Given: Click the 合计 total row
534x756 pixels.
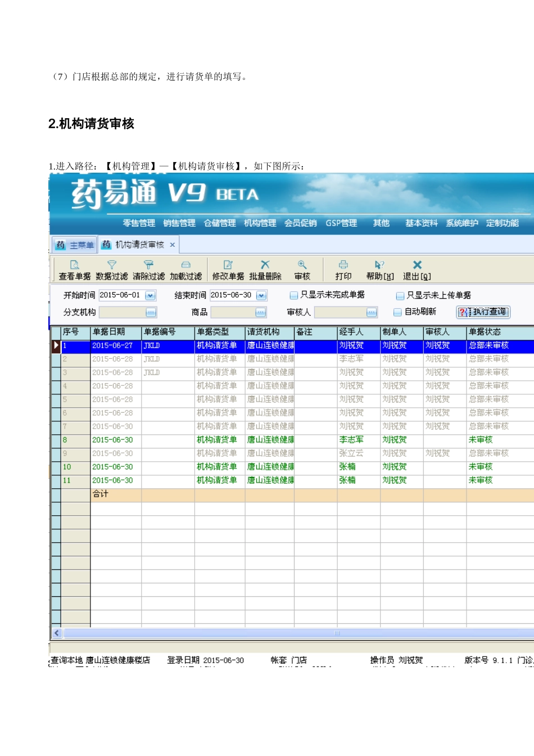Looking at the screenshot, I should (292, 495).
